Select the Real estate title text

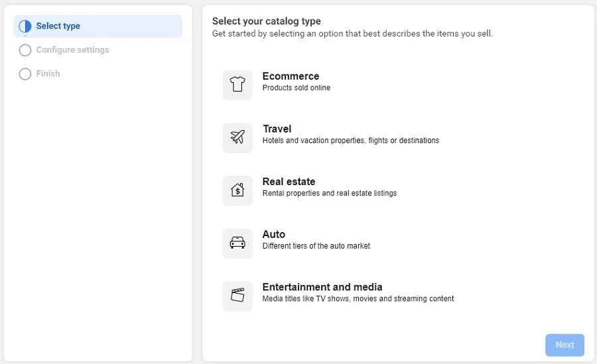click(x=289, y=182)
